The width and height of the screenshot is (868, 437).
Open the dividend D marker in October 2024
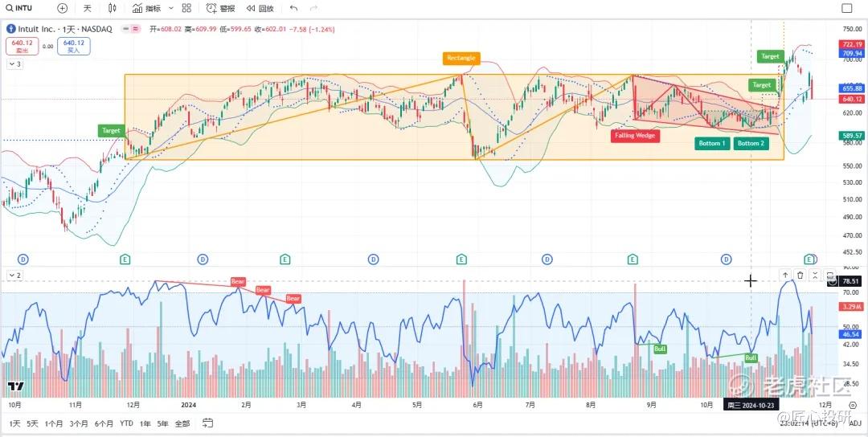(727, 259)
